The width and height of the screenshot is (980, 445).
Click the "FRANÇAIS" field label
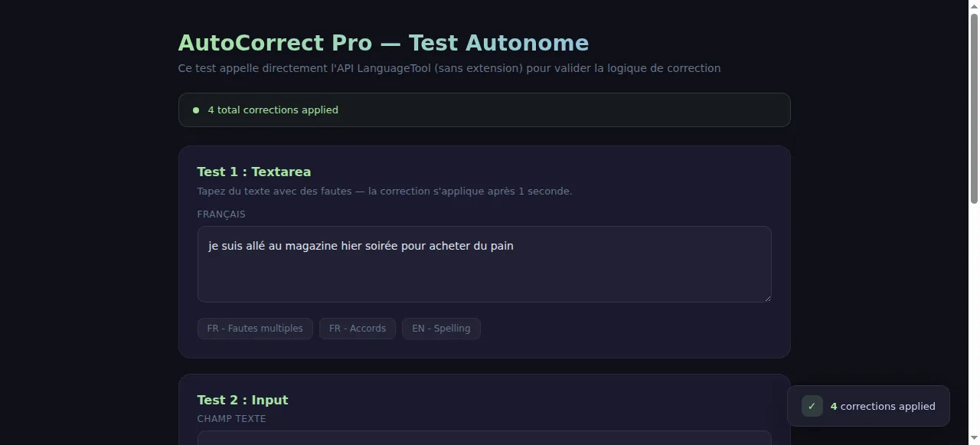(x=221, y=214)
